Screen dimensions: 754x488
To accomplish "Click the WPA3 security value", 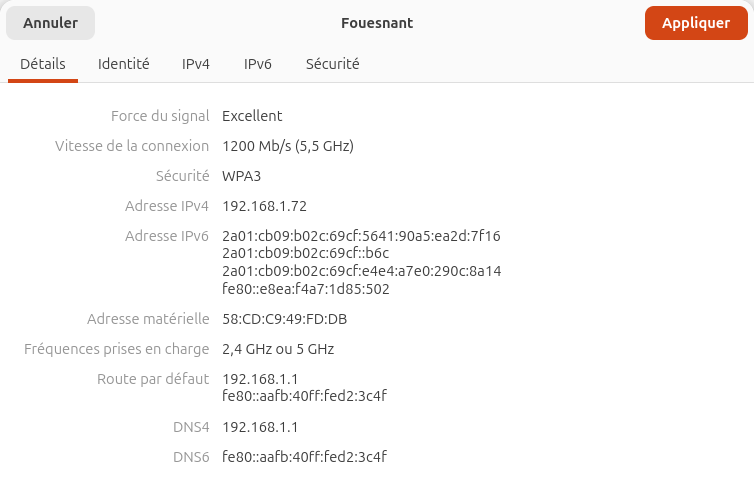I will point(241,176).
